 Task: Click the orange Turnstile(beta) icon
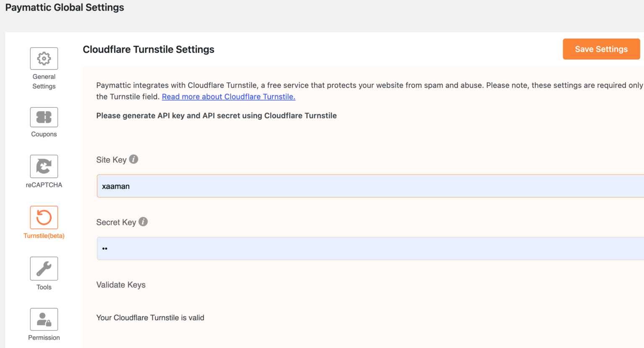(44, 217)
